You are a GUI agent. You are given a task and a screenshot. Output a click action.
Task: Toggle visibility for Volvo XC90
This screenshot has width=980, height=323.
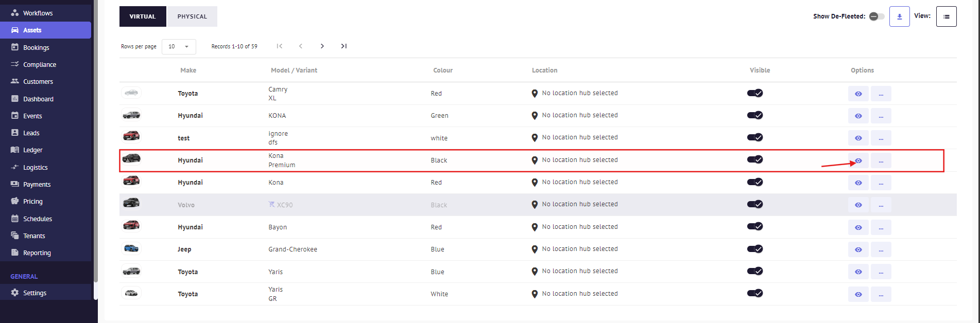point(755,204)
